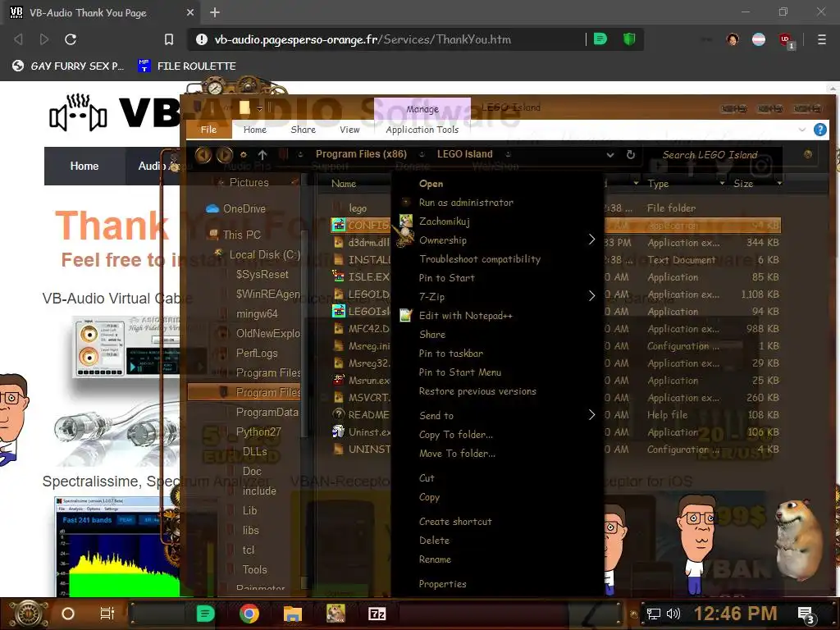Expand the Explorer ribbon chevron

coord(802,130)
